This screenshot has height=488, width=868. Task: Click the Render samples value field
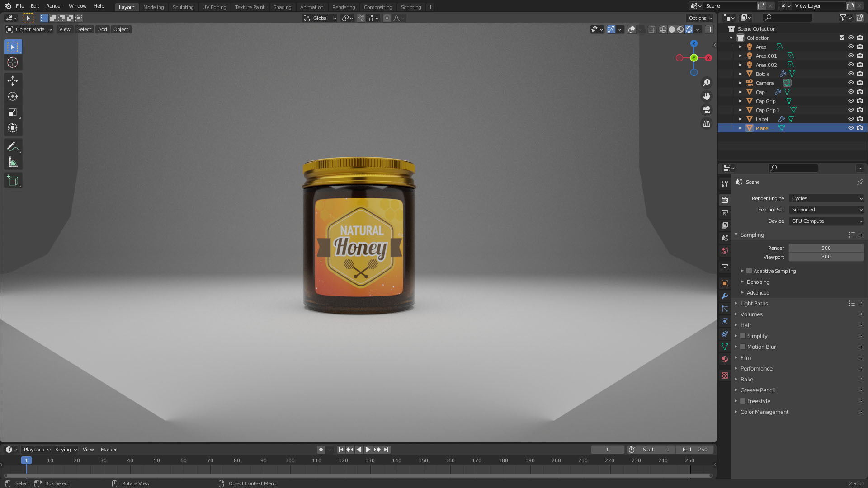click(x=826, y=248)
